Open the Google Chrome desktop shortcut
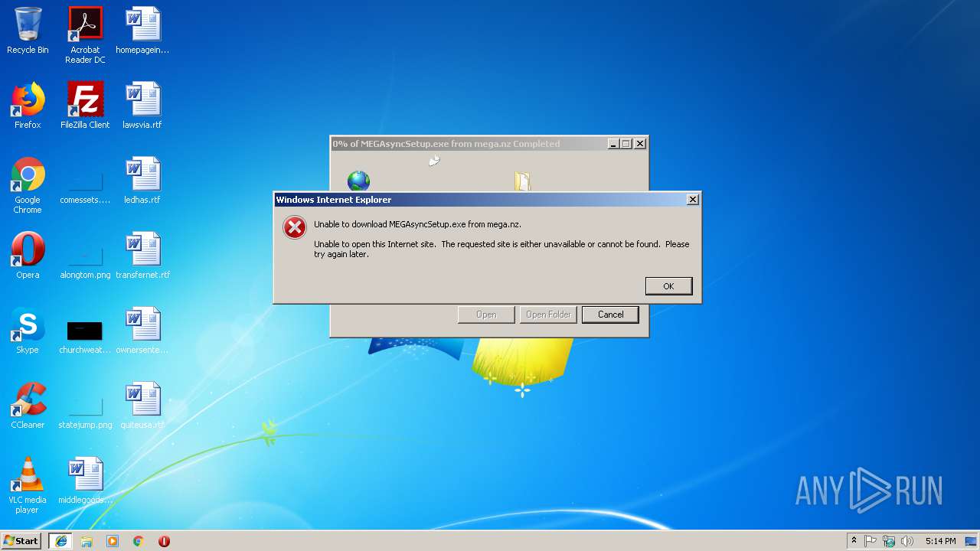Viewport: 980px width, 551px height. 28,185
